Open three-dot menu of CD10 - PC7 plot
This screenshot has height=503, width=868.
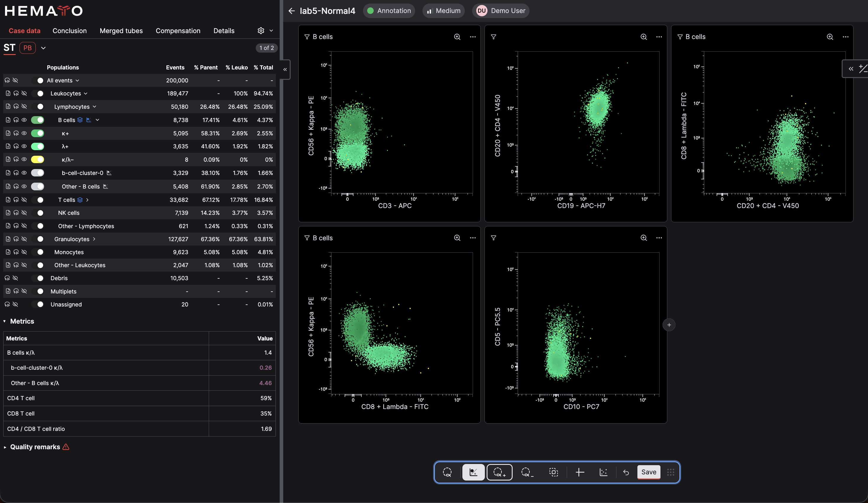(x=659, y=238)
